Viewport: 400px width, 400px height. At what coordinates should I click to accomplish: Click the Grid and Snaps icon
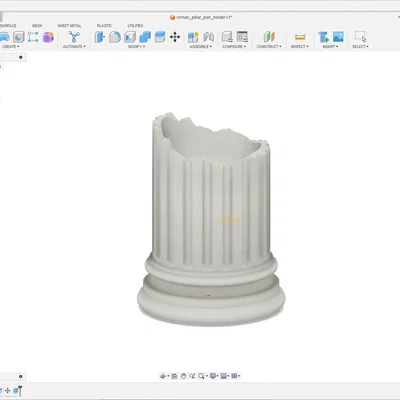(x=224, y=376)
